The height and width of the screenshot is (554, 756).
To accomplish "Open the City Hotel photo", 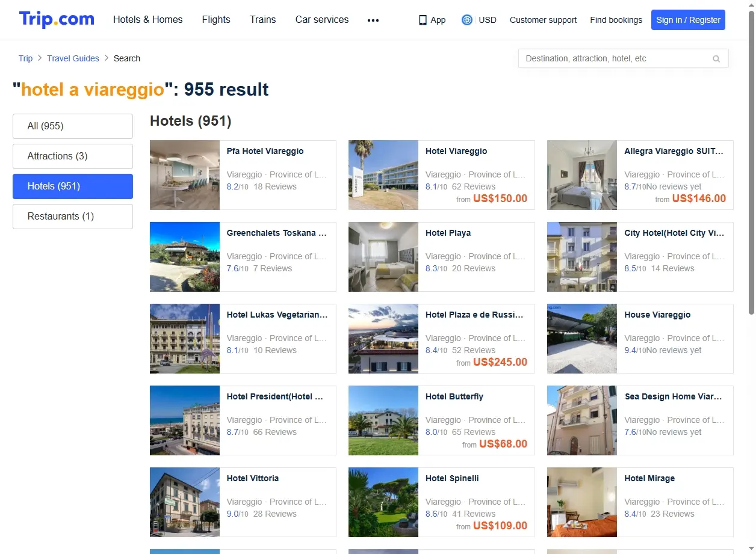I will pyautogui.click(x=582, y=257).
